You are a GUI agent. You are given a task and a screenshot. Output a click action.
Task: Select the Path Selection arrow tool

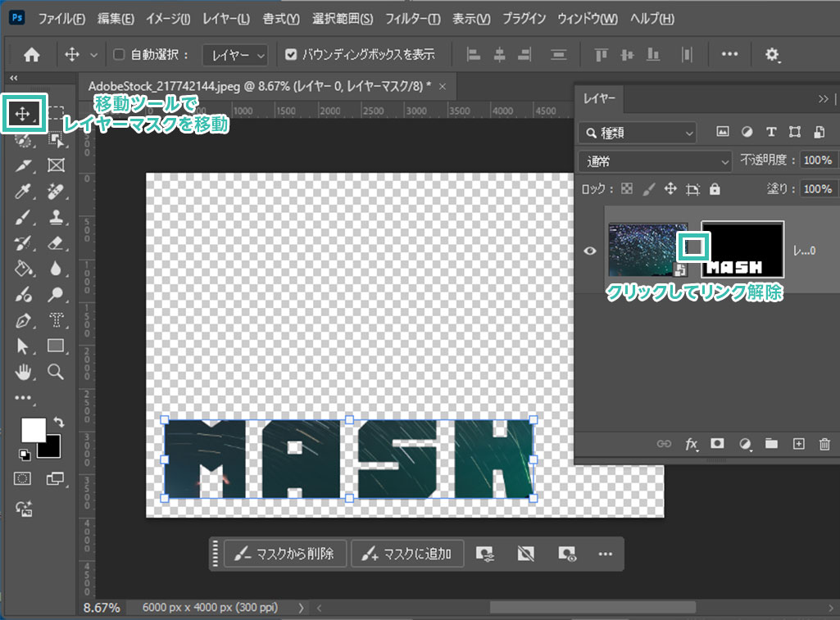click(22, 346)
